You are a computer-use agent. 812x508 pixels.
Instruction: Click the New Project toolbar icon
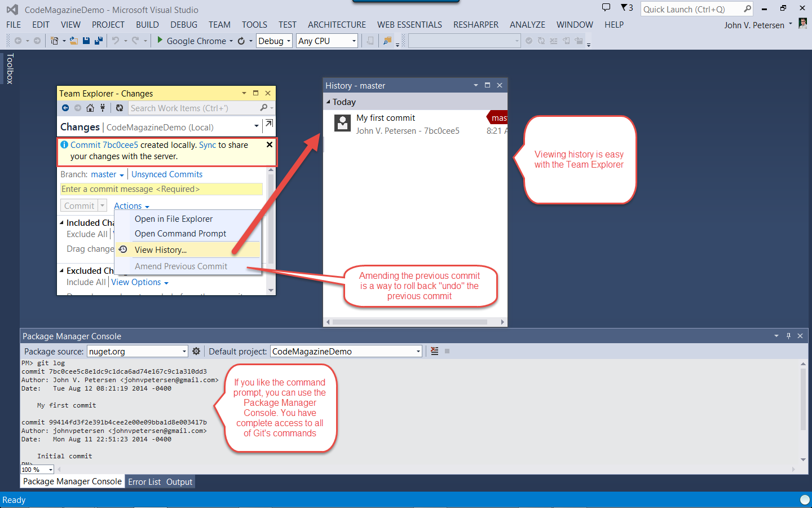(x=54, y=41)
